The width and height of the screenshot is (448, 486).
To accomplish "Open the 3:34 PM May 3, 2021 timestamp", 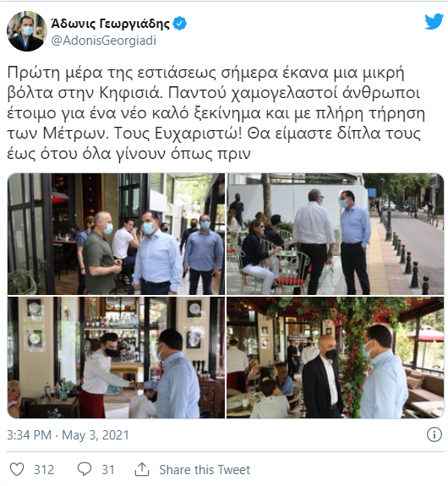I will click(68, 435).
